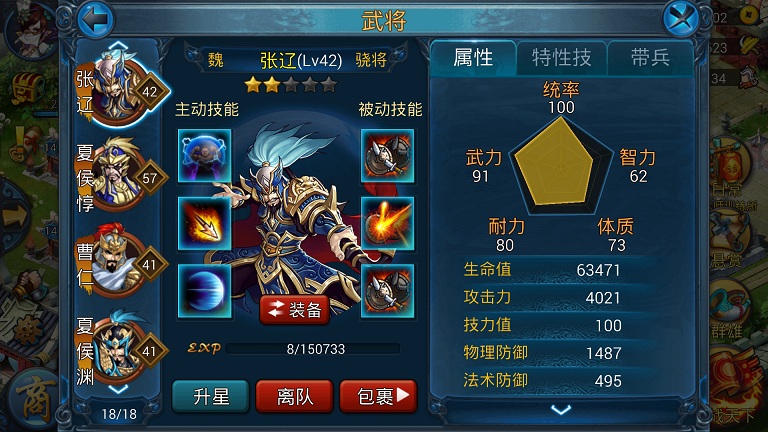Click the EXP progress bar
Viewport: 768px width, 432px height.
tap(313, 349)
